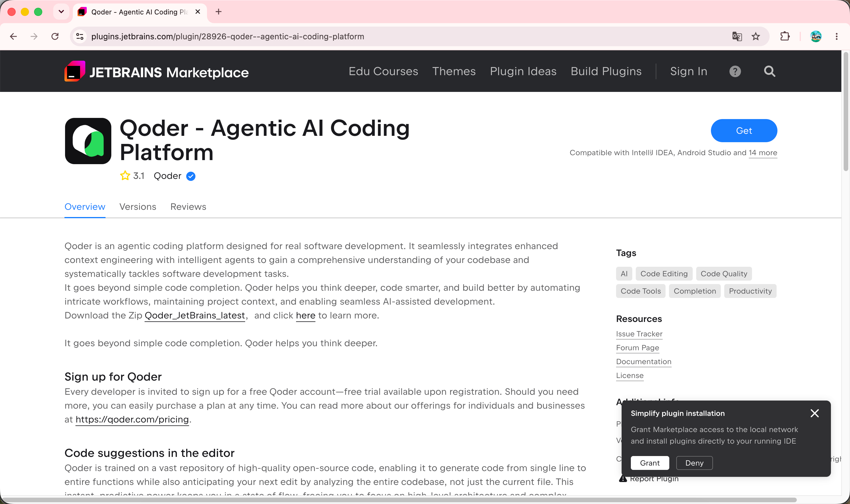Screen dimensions: 850x504
Task: Open the Qoder vendor name link
Action: (167, 176)
